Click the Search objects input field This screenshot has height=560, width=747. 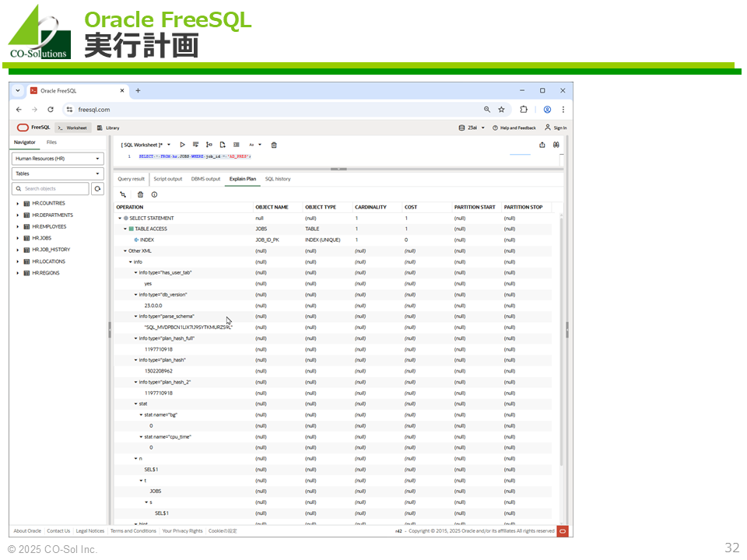pos(51,189)
